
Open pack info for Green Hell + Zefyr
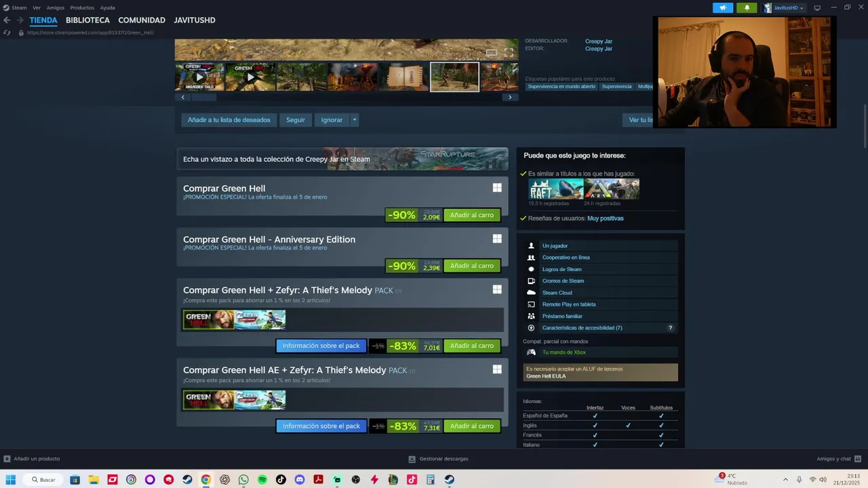[x=321, y=346]
